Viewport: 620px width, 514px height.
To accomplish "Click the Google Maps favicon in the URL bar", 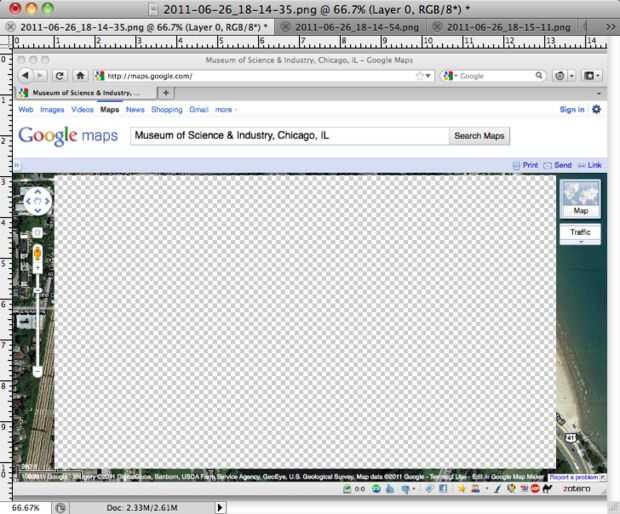I will (100, 76).
